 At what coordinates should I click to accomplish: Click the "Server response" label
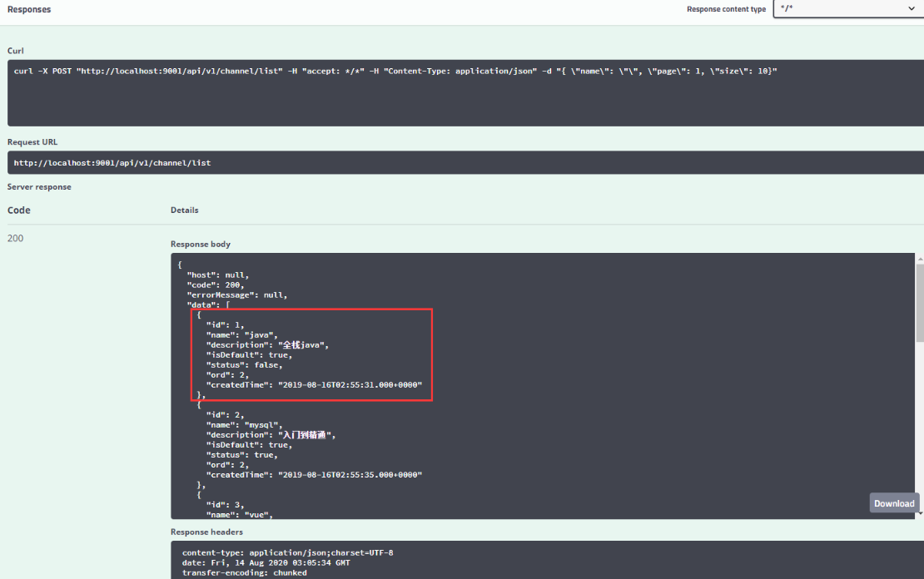[39, 186]
